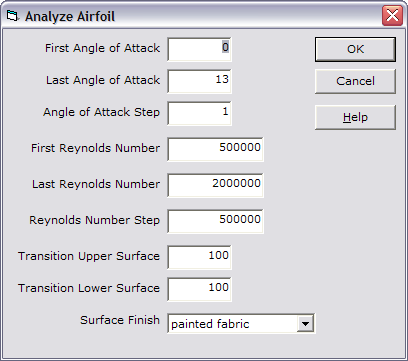The height and width of the screenshot is (361, 408).
Task: Confirm the analysis with OK
Action: click(355, 49)
